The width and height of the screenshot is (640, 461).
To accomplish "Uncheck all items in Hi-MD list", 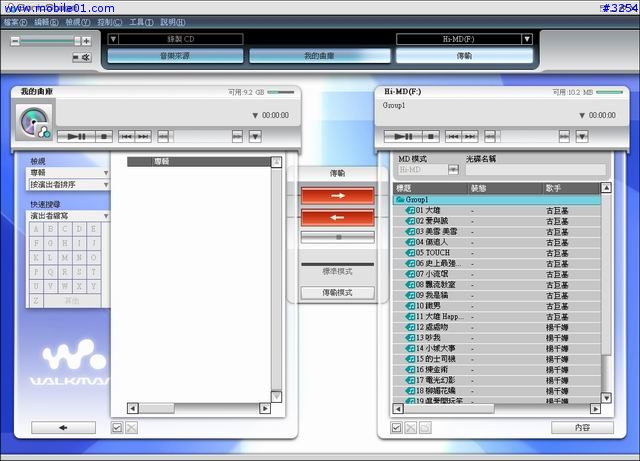I will click(x=411, y=428).
